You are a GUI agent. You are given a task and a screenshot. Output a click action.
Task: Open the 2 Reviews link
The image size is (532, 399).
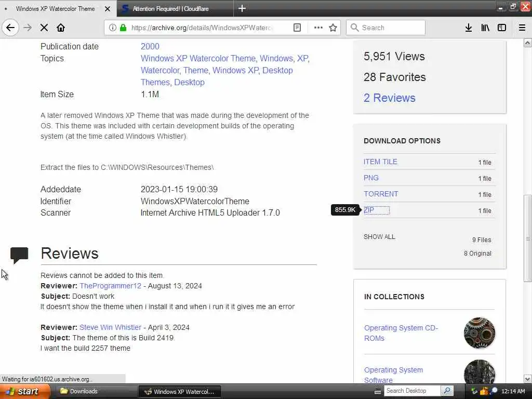390,98
